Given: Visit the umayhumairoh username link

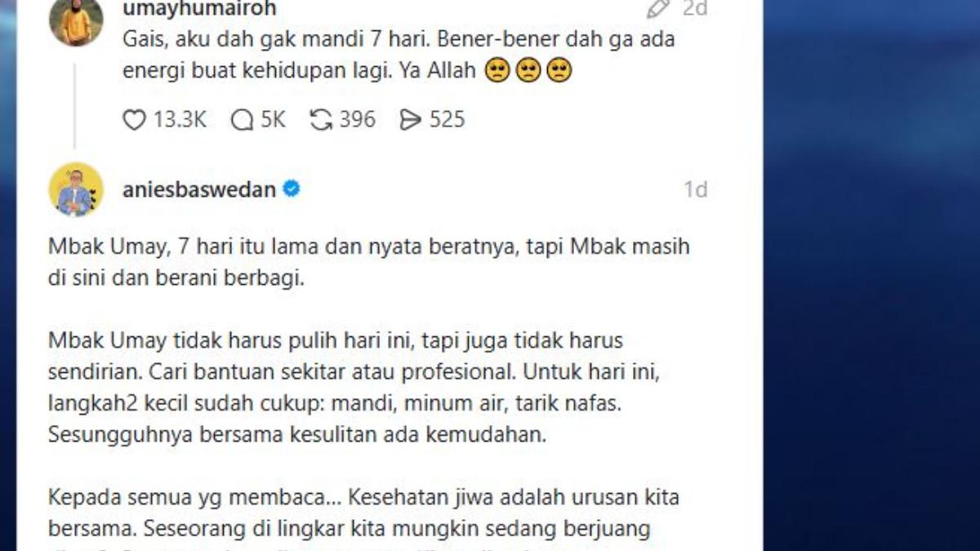Looking at the screenshot, I should 199,9.
